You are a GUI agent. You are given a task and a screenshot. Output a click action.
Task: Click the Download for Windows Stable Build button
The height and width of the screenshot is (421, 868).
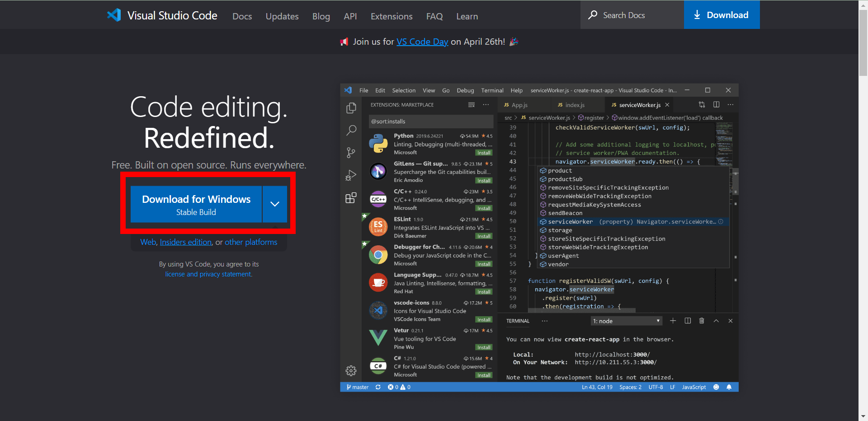[x=196, y=204]
